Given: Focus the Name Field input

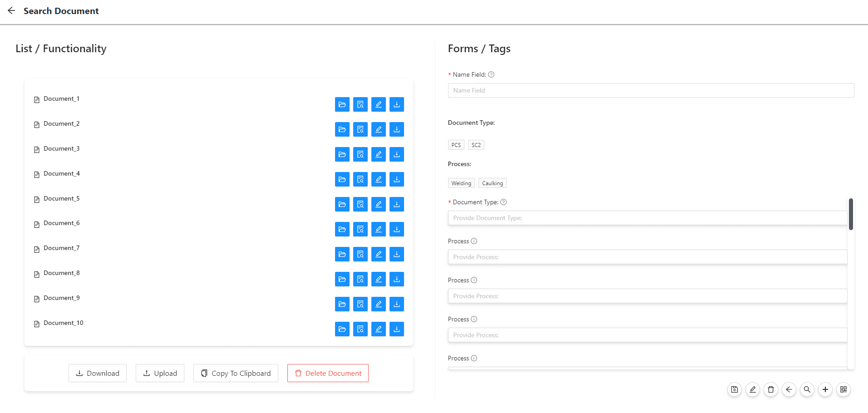Looking at the screenshot, I should (651, 90).
